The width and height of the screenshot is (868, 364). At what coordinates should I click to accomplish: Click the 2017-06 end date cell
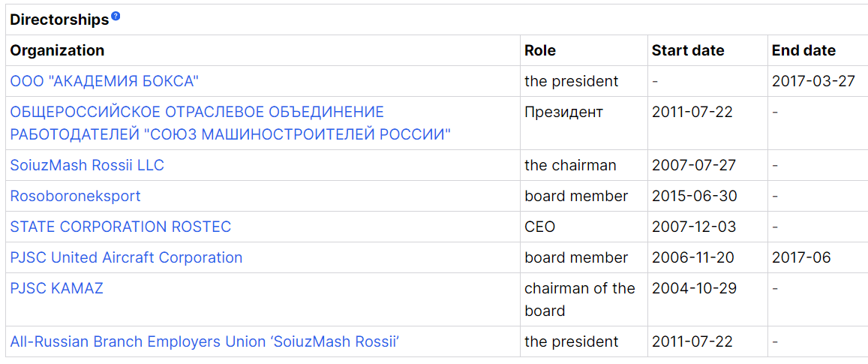801,257
